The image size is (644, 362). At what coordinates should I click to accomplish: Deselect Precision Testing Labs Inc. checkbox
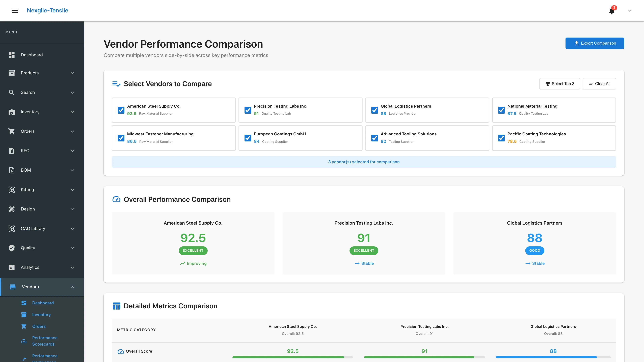click(x=248, y=110)
